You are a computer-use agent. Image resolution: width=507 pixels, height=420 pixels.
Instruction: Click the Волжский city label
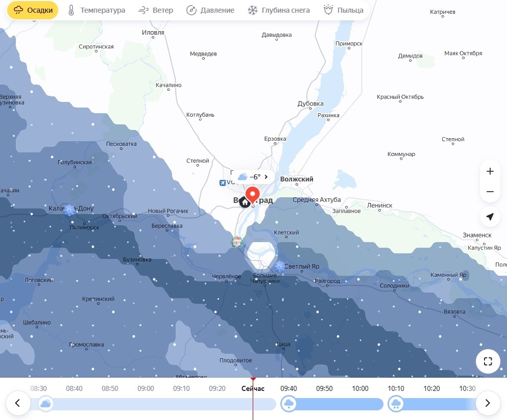[296, 179]
